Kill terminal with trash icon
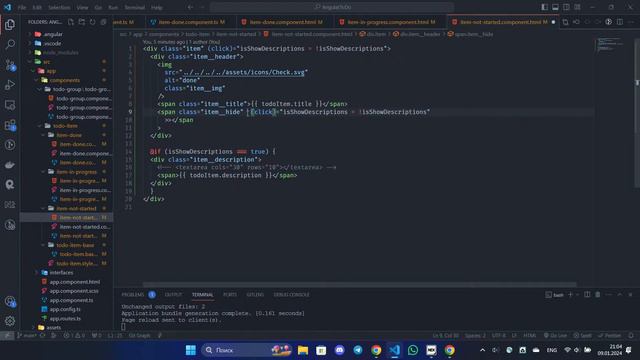Image resolution: width=640 pixels, height=360 pixels. (x=598, y=294)
